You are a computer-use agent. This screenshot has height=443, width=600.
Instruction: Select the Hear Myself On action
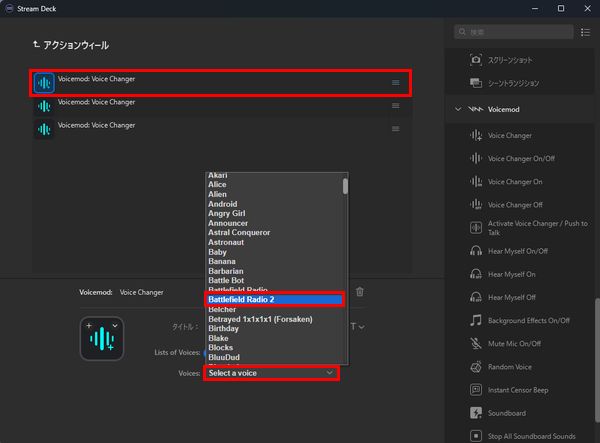pyautogui.click(x=511, y=274)
